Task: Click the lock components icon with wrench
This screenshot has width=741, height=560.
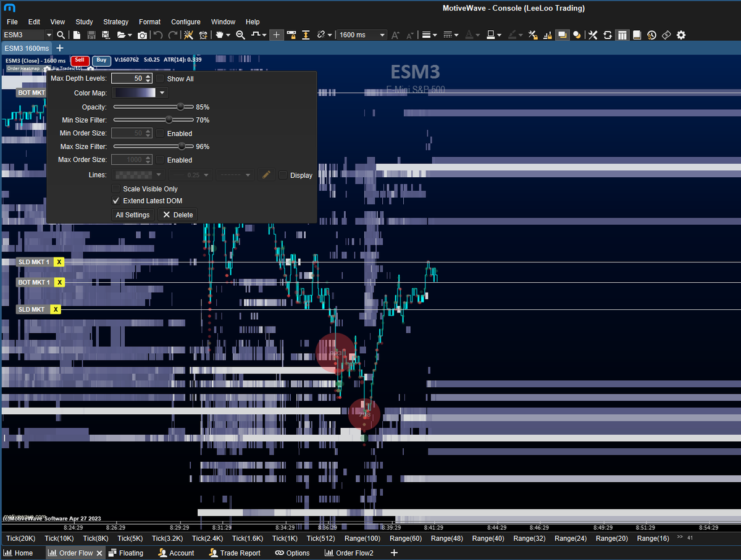Action: [533, 35]
